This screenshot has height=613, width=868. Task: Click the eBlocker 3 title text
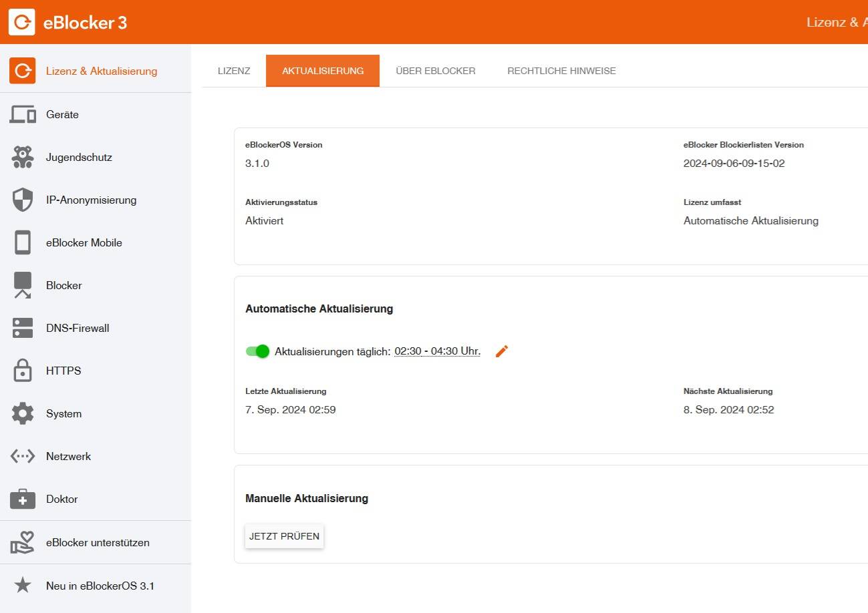(85, 23)
